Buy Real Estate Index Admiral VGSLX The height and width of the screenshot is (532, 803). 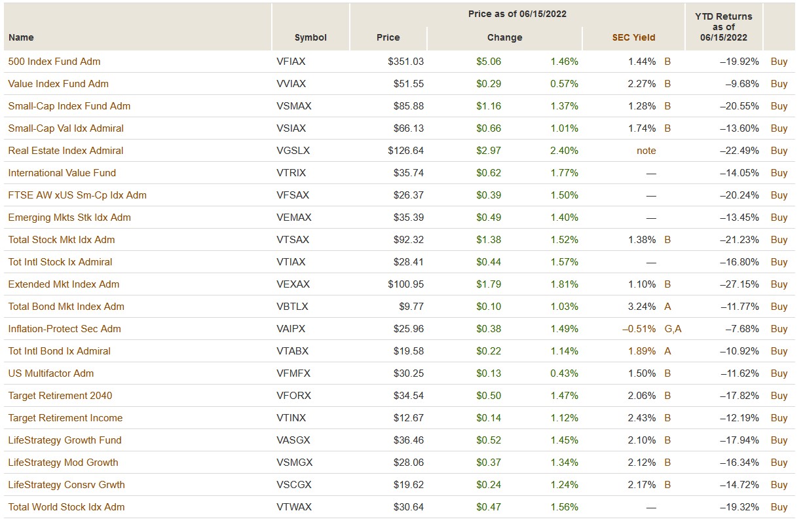point(779,151)
